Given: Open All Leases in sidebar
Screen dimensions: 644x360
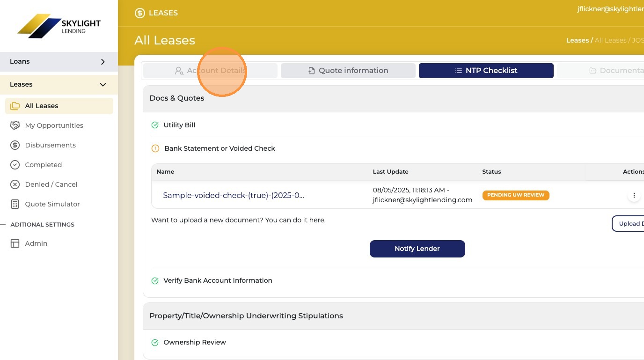Looking at the screenshot, I should coord(59,106).
